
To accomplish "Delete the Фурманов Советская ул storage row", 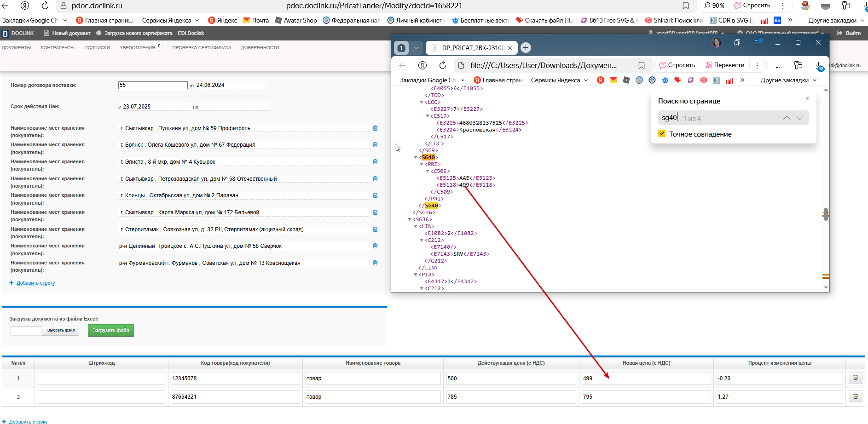I will click(x=375, y=263).
